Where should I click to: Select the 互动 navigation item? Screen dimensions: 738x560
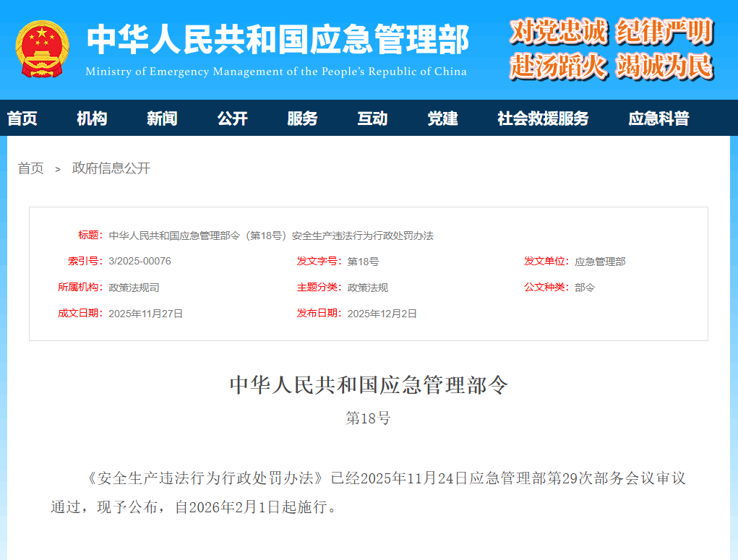coord(372,119)
